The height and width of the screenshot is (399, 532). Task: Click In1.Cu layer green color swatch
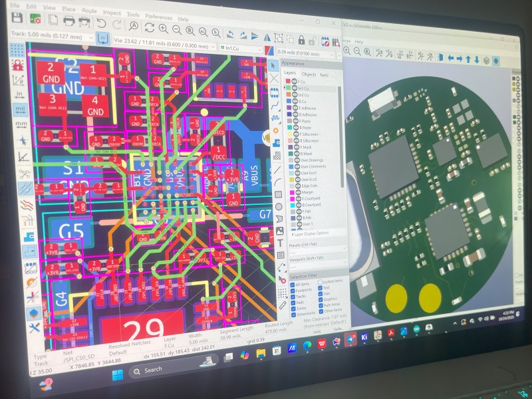pos(289,88)
